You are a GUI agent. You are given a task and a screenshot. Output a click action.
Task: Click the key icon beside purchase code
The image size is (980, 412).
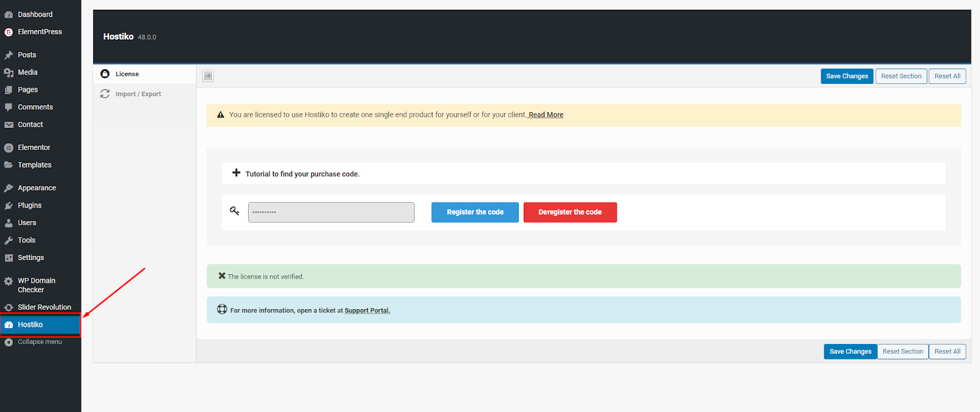click(x=235, y=211)
